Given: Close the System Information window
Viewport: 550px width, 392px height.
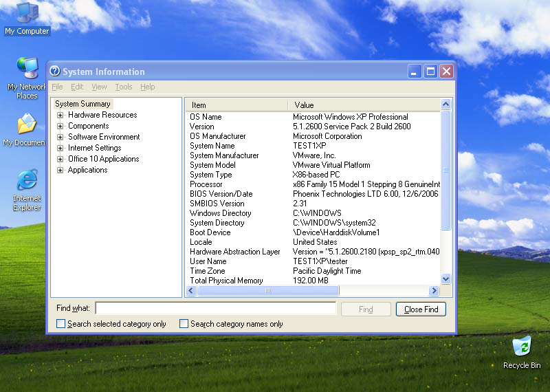Looking at the screenshot, I should click(446, 72).
